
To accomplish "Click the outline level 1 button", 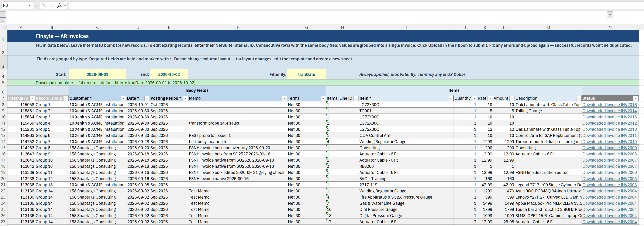I will coord(3,15).
